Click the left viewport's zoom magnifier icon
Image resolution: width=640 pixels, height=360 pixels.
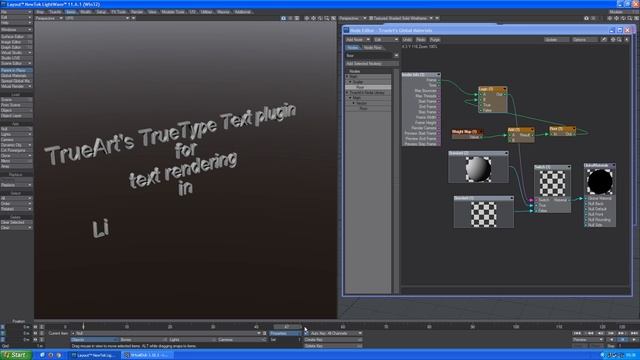[327, 18]
